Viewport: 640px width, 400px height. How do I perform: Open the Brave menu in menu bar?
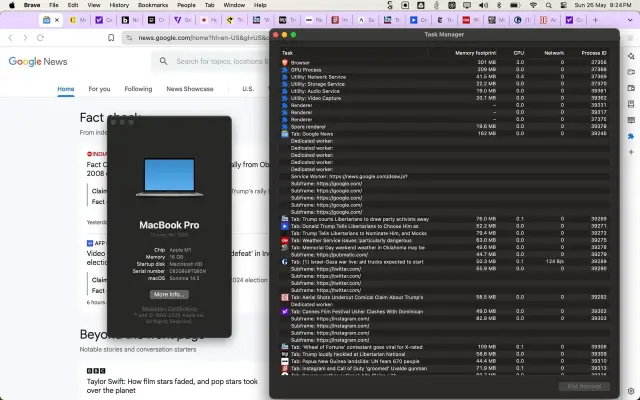32,5
